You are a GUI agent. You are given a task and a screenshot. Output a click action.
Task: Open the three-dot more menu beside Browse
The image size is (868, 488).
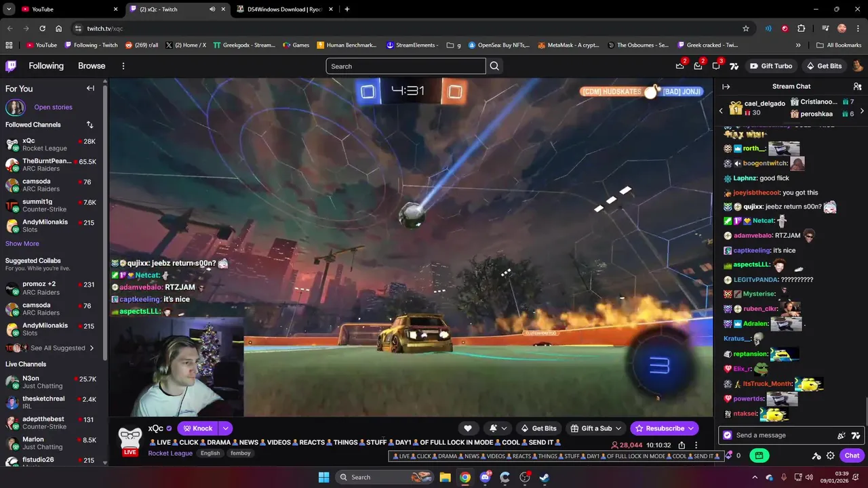[123, 66]
